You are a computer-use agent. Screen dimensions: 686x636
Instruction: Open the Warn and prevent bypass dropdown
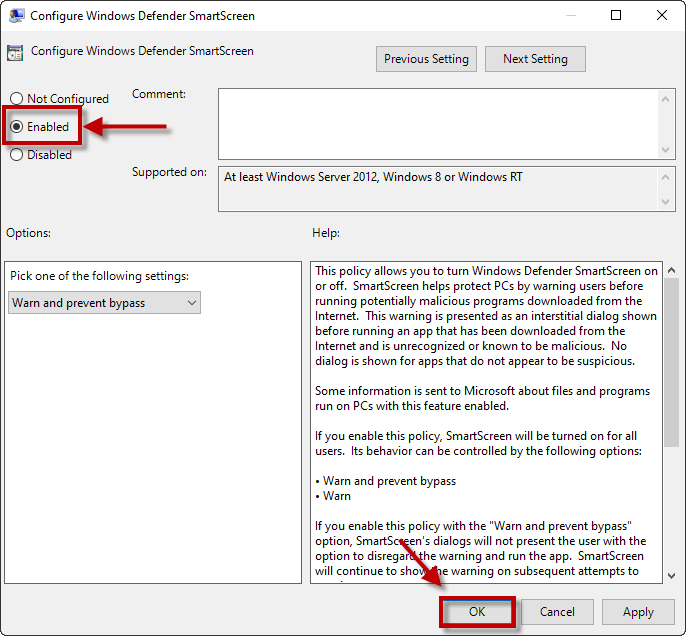pos(104,303)
